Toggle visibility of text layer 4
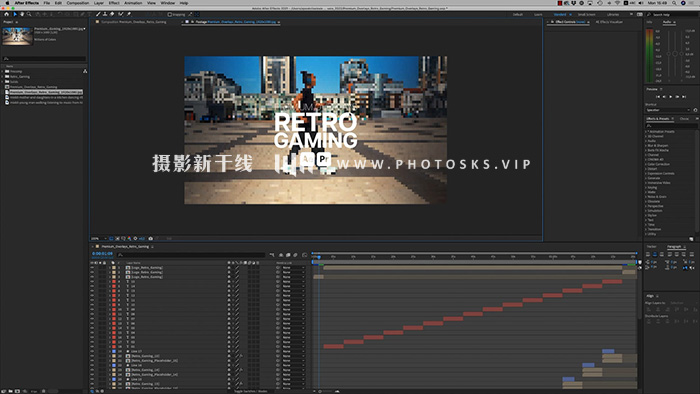 (92, 282)
